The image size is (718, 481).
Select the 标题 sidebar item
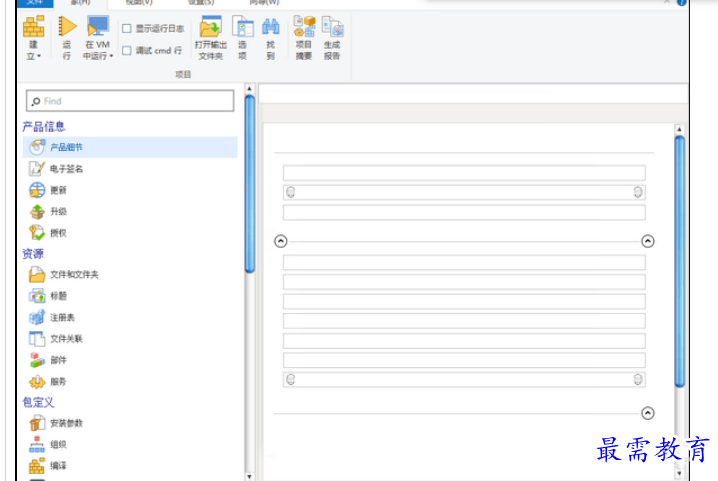click(48, 296)
